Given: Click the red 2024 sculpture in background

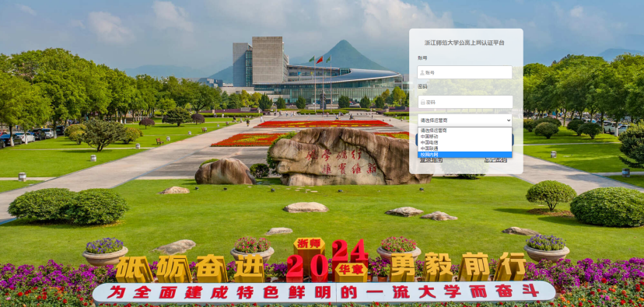Looking at the screenshot, I should coord(327,261).
